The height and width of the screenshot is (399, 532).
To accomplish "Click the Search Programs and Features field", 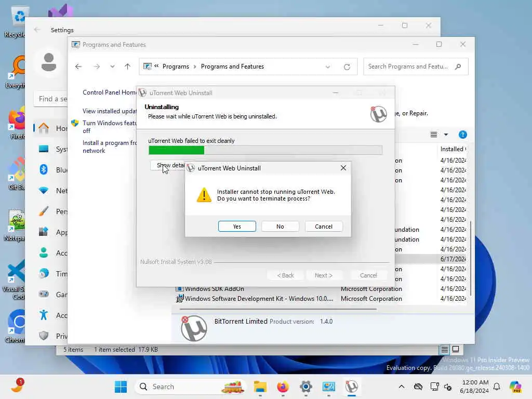I will coord(416,66).
